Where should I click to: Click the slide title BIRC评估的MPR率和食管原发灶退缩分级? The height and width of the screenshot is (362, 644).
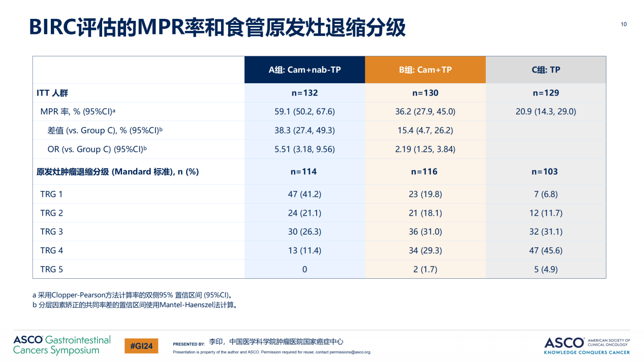point(218,27)
